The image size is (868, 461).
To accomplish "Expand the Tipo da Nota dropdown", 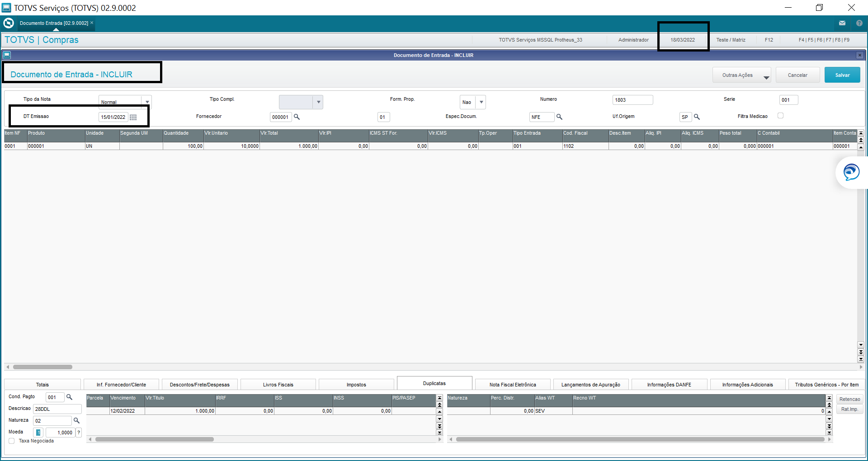I will coord(147,102).
